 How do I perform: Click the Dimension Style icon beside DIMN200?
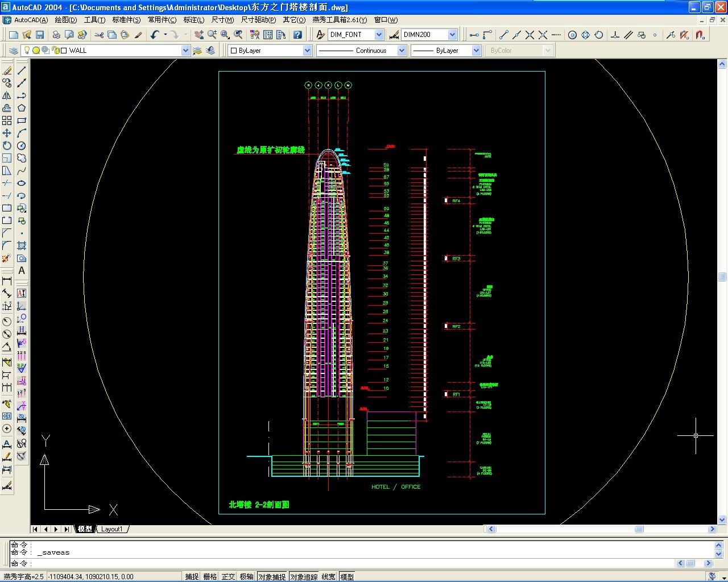394,35
